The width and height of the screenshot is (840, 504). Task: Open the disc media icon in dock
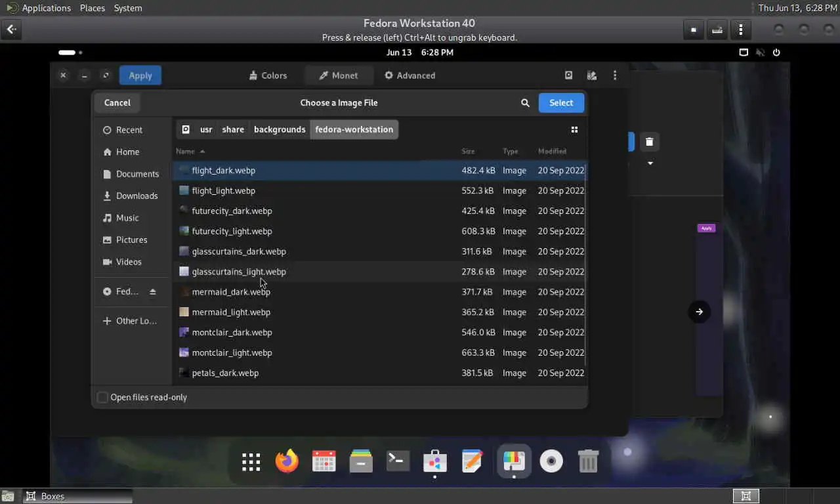[551, 461]
